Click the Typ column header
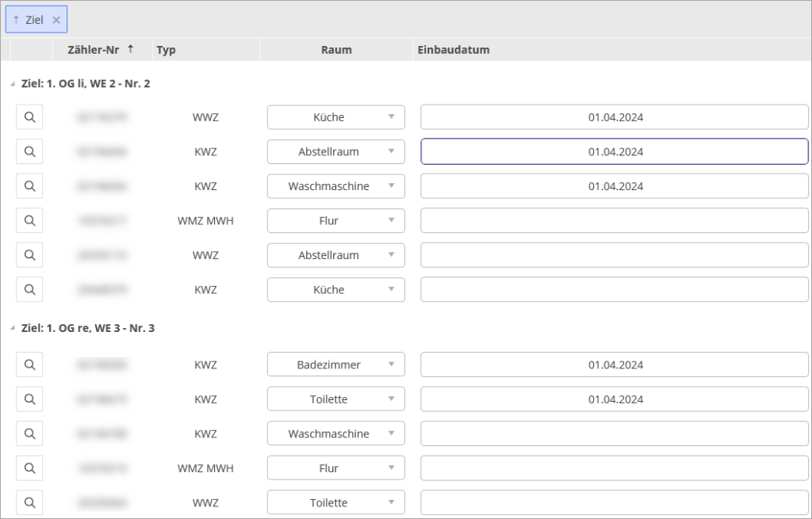 [x=167, y=50]
